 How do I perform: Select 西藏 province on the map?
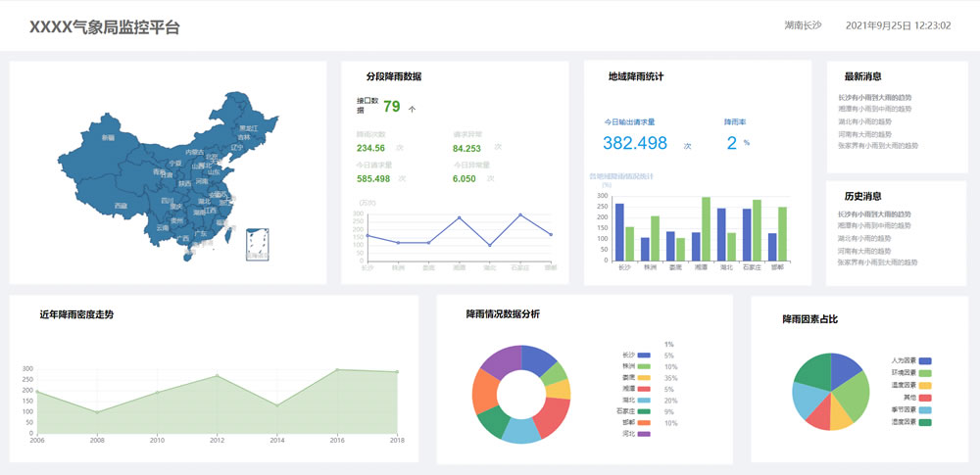click(120, 206)
